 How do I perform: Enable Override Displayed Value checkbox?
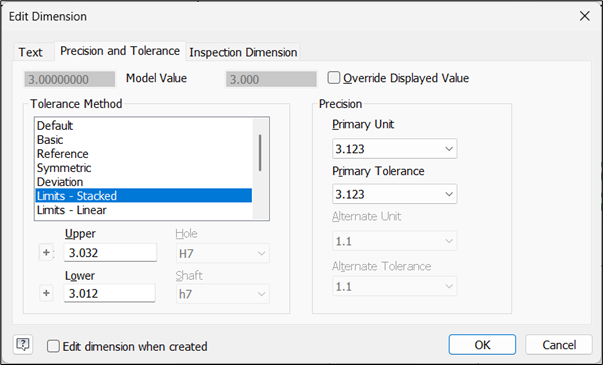coord(334,78)
